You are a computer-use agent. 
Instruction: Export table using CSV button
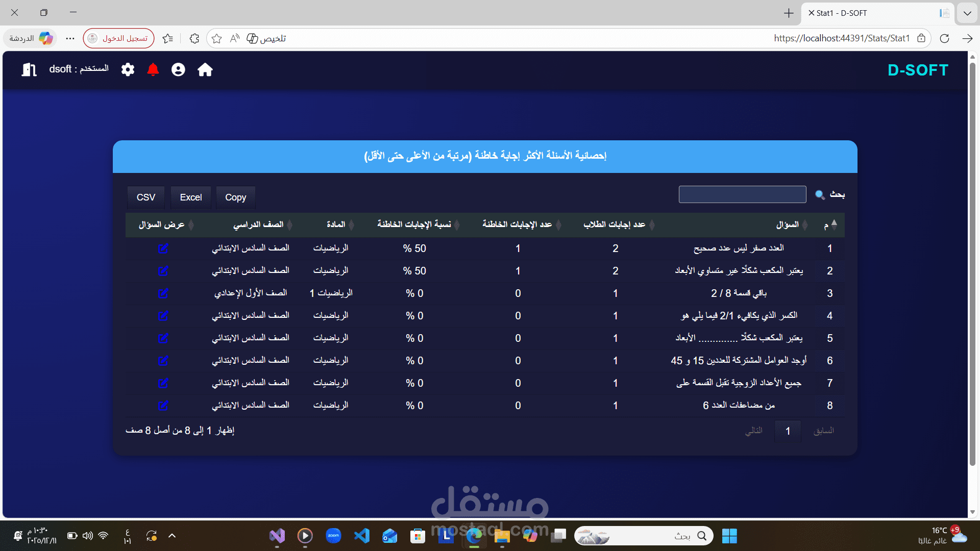click(146, 197)
